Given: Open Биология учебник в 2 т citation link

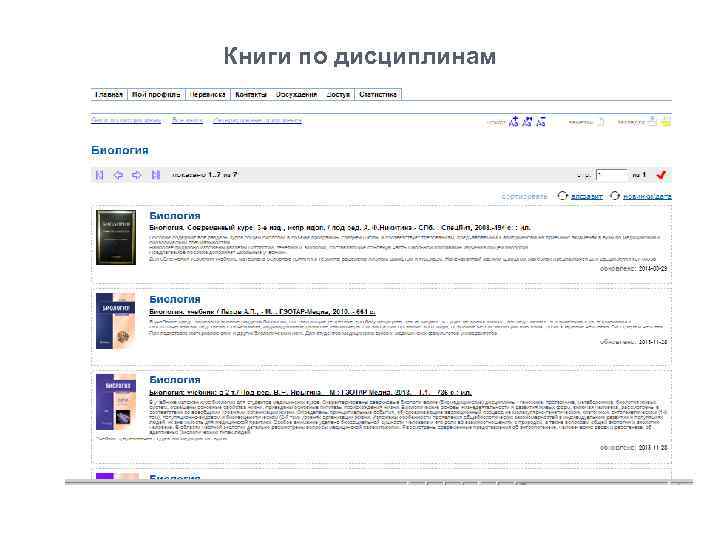Looking at the screenshot, I should pyautogui.click(x=310, y=393).
